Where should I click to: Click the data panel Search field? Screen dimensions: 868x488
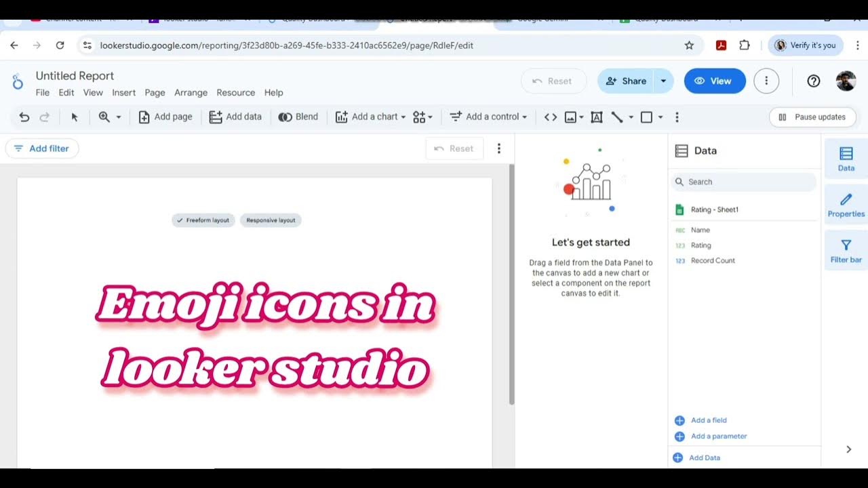coord(744,182)
